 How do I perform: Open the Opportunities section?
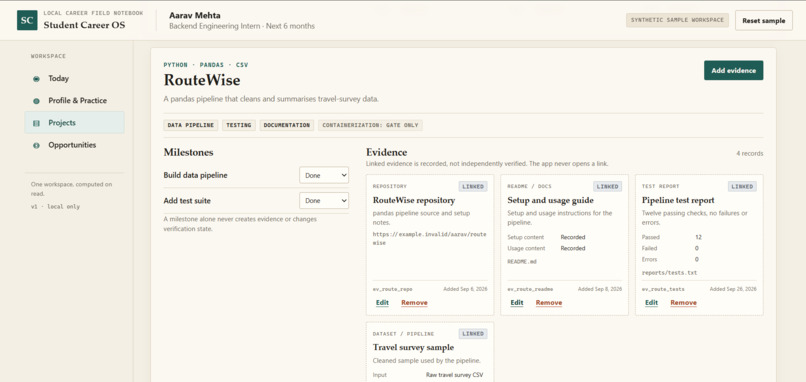tap(74, 145)
